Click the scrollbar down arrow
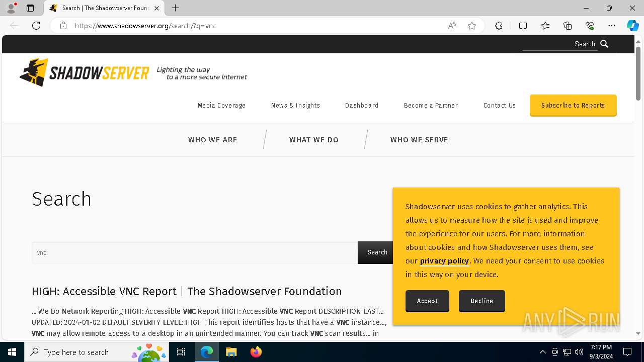Image resolution: width=644 pixels, height=362 pixels. pyautogui.click(x=638, y=333)
